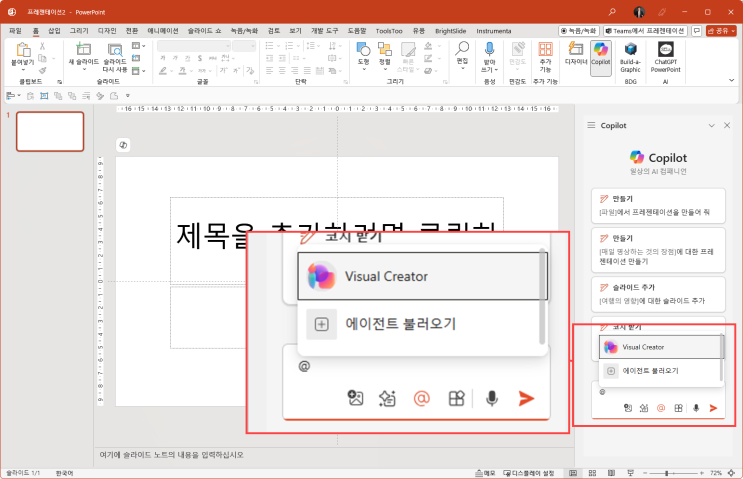Screen dimensions: 743x479
Task: Expand the bullets list dropdown
Action: pos(278,45)
